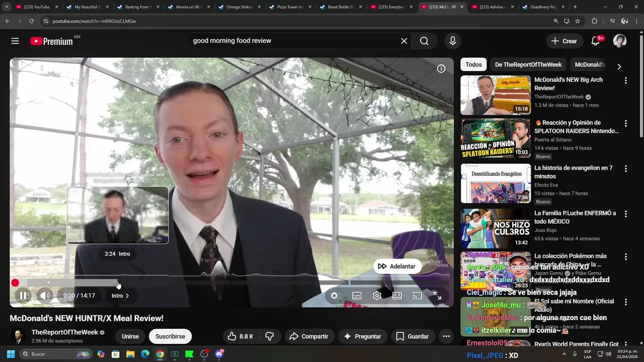Skip ahead with Adelantar button
Image resolution: width=644 pixels, height=362 pixels.
point(397,266)
